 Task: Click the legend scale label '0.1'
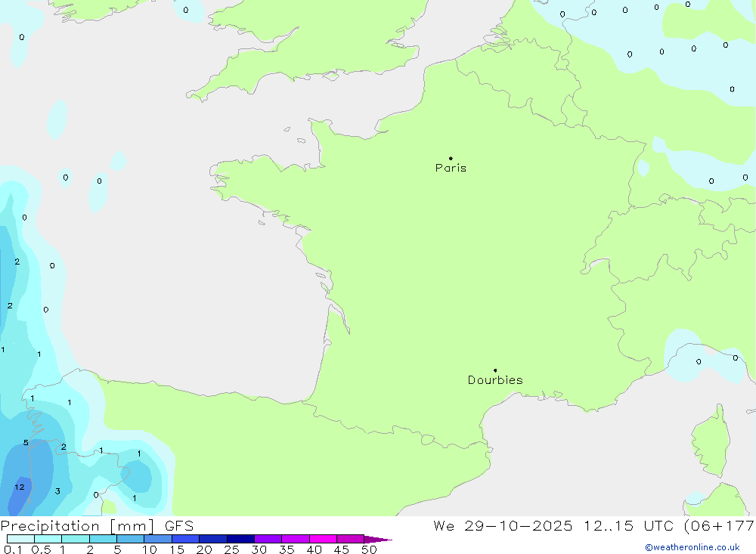13,549
